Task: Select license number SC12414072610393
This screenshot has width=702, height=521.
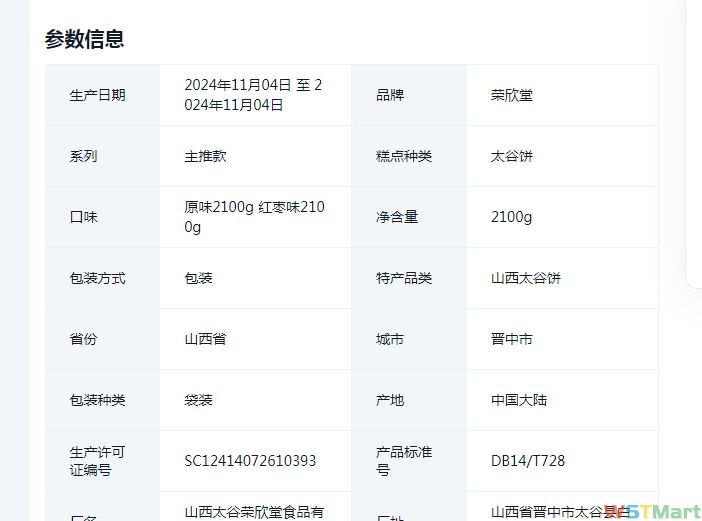Action: click(250, 461)
